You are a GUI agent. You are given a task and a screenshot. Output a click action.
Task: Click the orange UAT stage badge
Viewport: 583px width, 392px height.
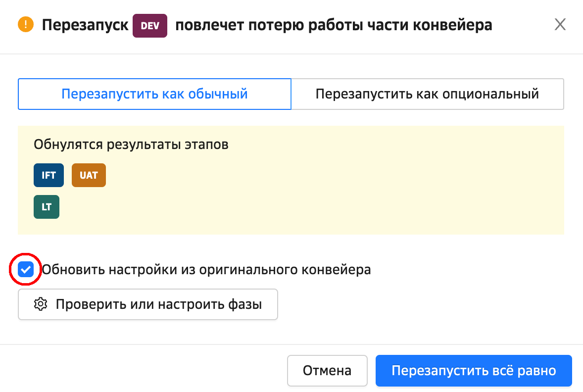(x=89, y=175)
